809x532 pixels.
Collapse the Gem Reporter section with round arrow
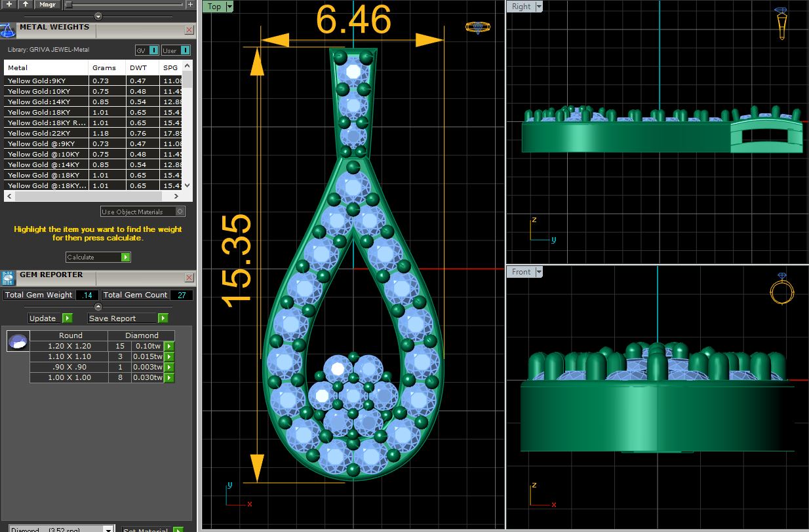98,307
